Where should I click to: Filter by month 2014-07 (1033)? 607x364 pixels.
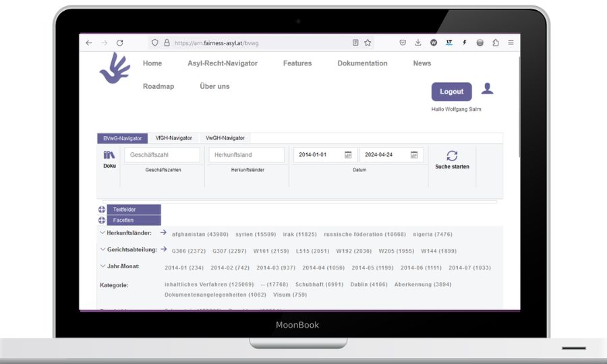tap(469, 268)
